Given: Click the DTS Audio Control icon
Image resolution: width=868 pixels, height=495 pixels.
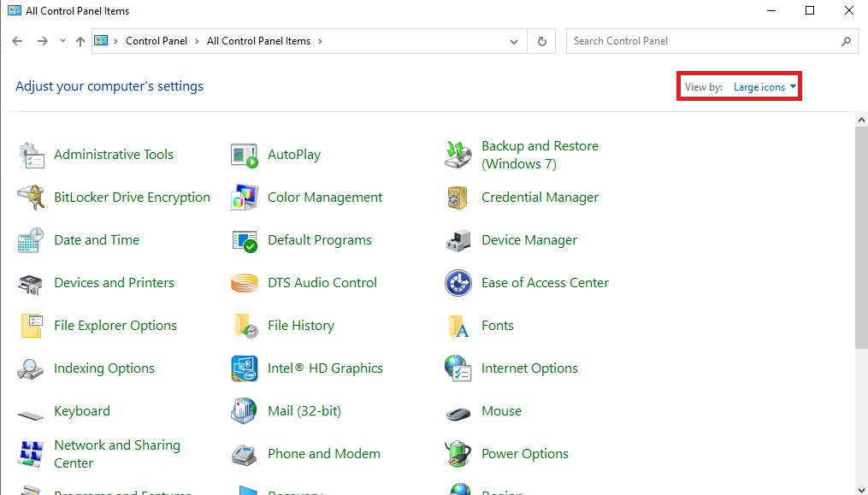Looking at the screenshot, I should coord(245,283).
